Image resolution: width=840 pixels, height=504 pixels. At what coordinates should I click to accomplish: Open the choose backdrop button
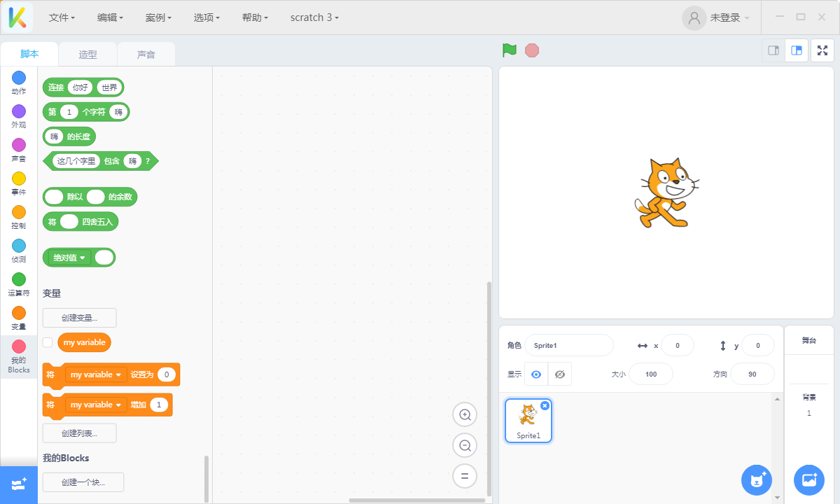[809, 480]
